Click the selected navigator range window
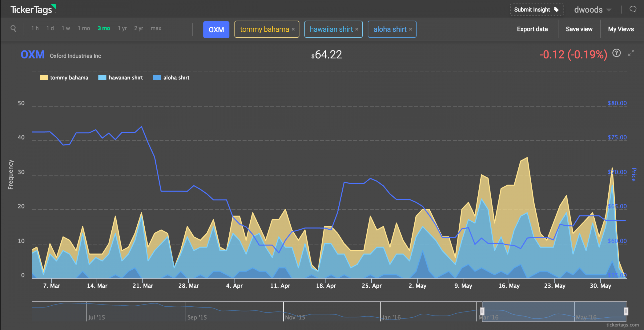The height and width of the screenshot is (330, 644). [x=554, y=311]
